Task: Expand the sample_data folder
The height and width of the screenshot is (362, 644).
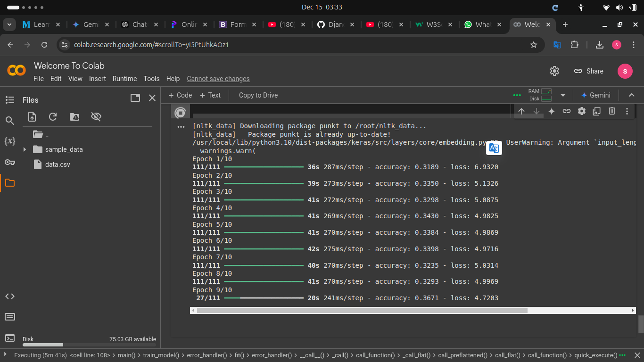Action: tap(25, 149)
